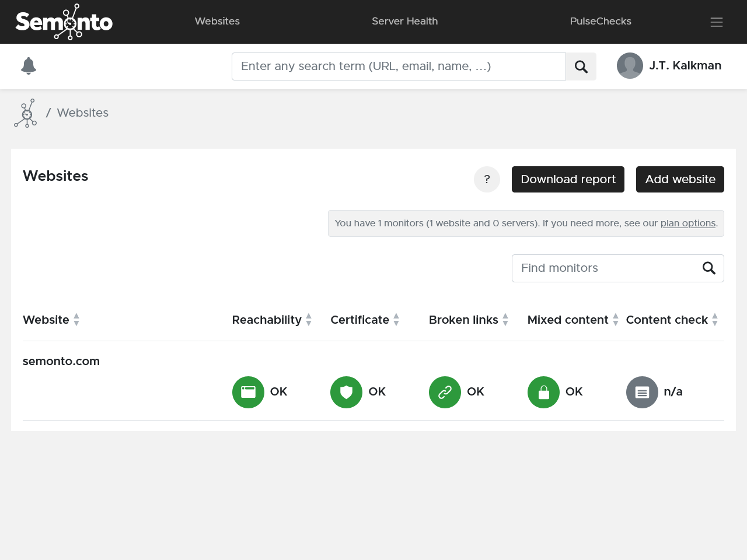This screenshot has height=560, width=747.
Task: Sort by Certificate column arrows
Action: (396, 320)
